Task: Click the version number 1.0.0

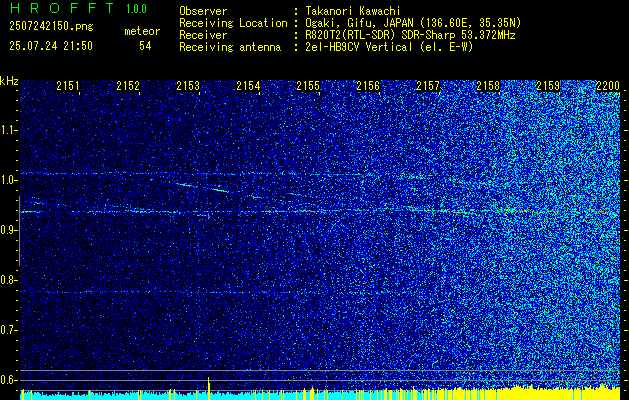Action: pyautogui.click(x=136, y=9)
